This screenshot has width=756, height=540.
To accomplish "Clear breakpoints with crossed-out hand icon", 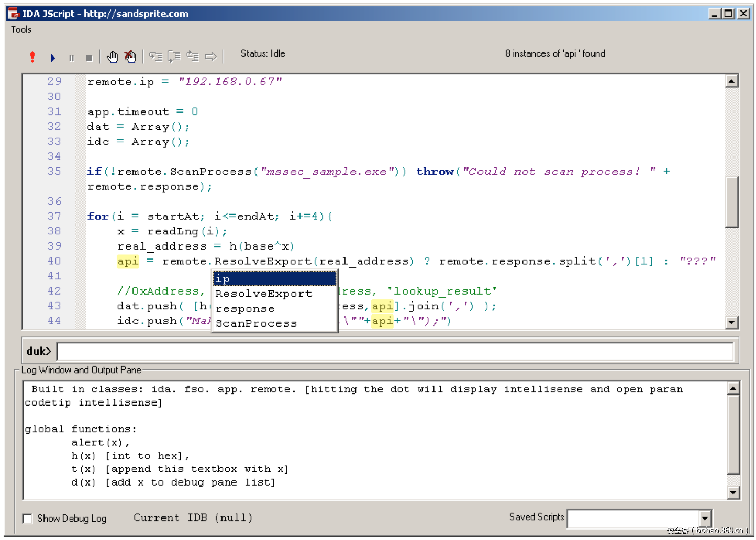I will [130, 57].
